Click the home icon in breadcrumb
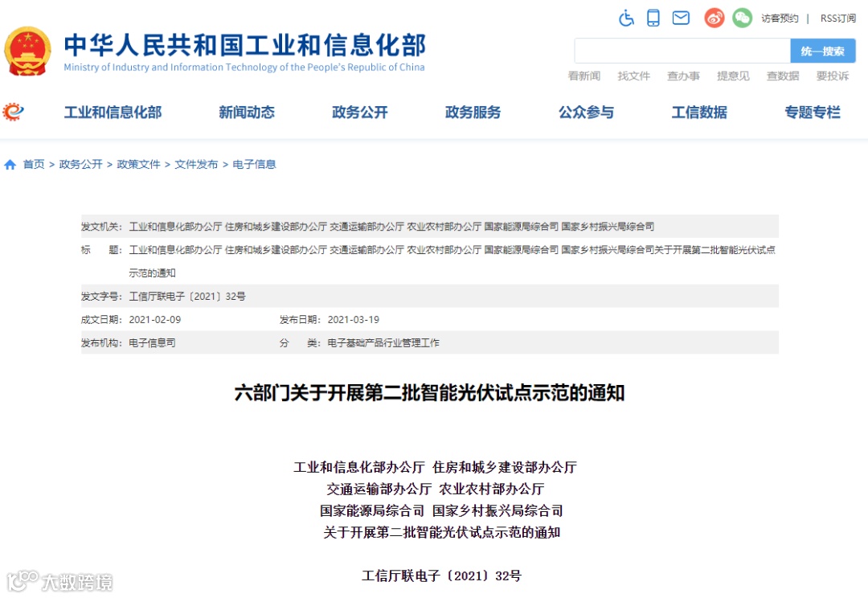The width and height of the screenshot is (868, 598). pyautogui.click(x=10, y=165)
